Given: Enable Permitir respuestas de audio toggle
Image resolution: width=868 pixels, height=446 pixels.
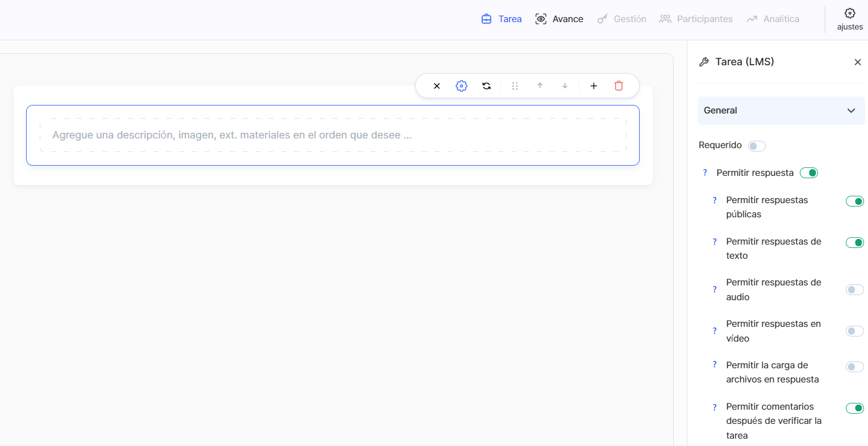Looking at the screenshot, I should click(854, 290).
